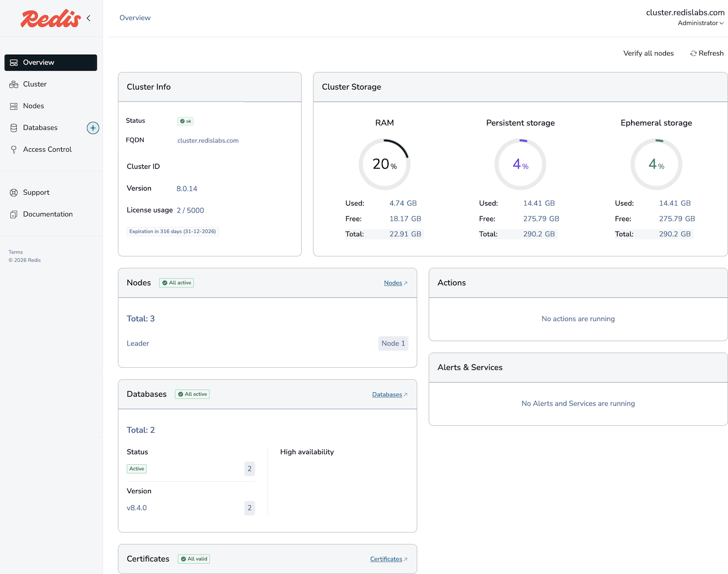Click the Documentation page icon
This screenshot has height=574, width=728.
(14, 214)
